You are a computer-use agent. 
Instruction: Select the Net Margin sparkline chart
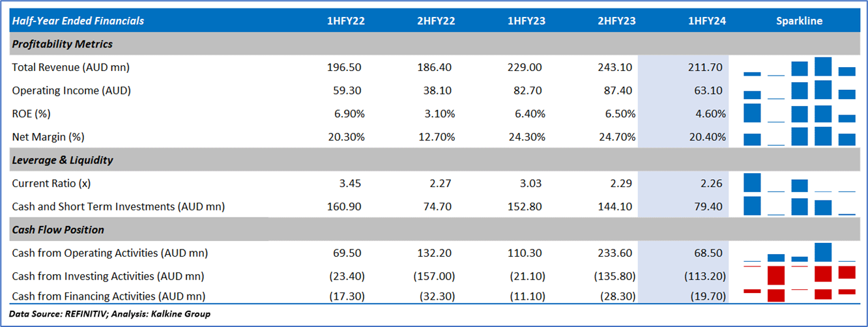pos(799,136)
